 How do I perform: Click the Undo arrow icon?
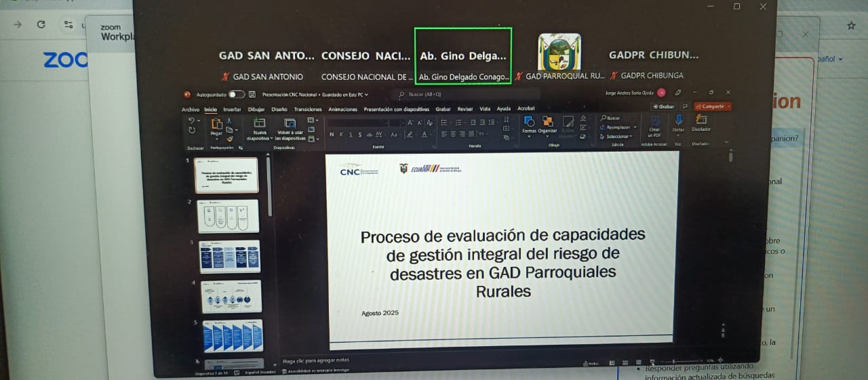pyautogui.click(x=191, y=121)
